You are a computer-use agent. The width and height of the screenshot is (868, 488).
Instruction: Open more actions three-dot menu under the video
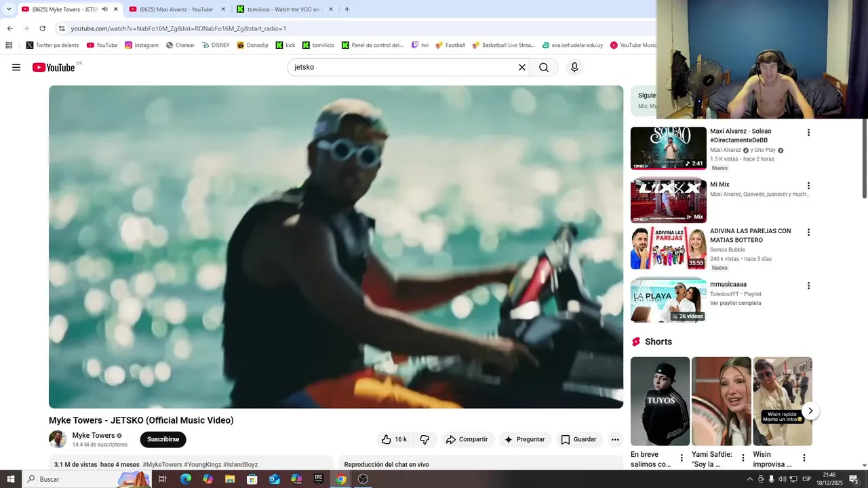pyautogui.click(x=615, y=439)
